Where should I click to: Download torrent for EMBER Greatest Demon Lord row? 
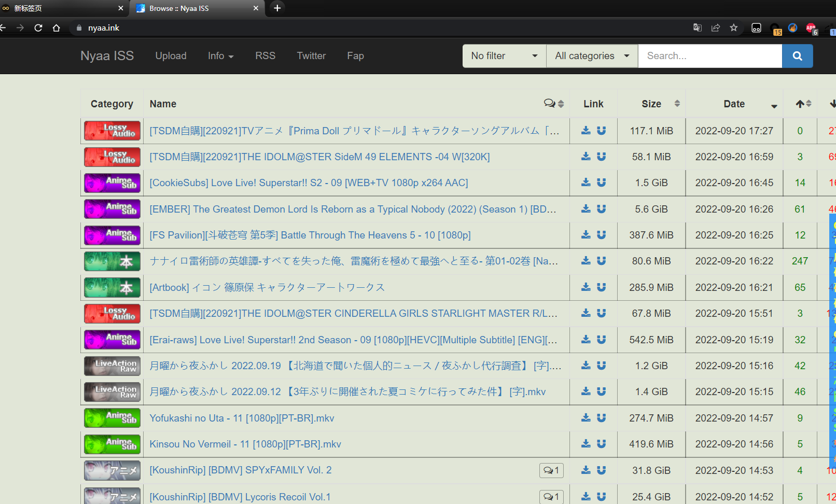[x=586, y=209]
